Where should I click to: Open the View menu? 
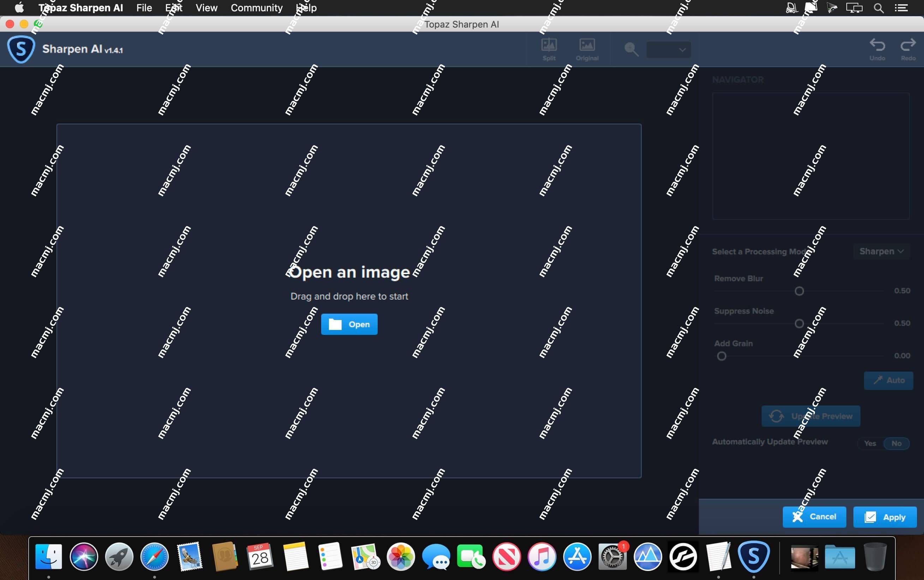click(x=206, y=8)
